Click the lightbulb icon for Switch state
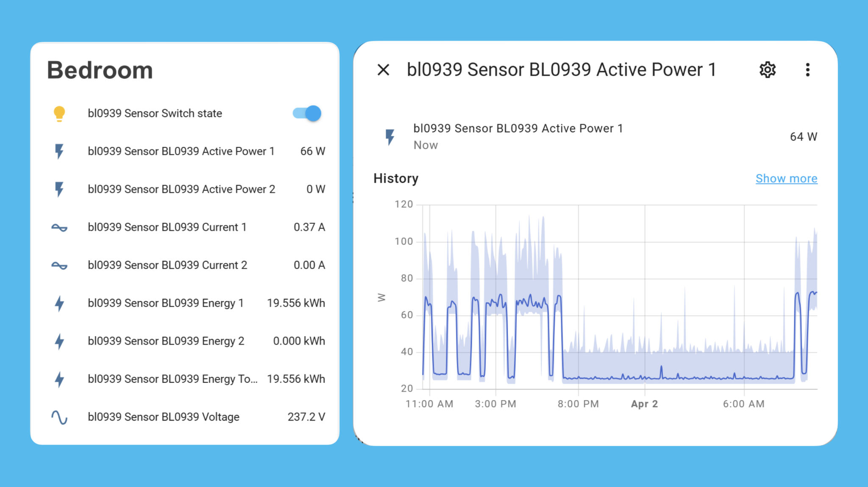 click(x=59, y=113)
